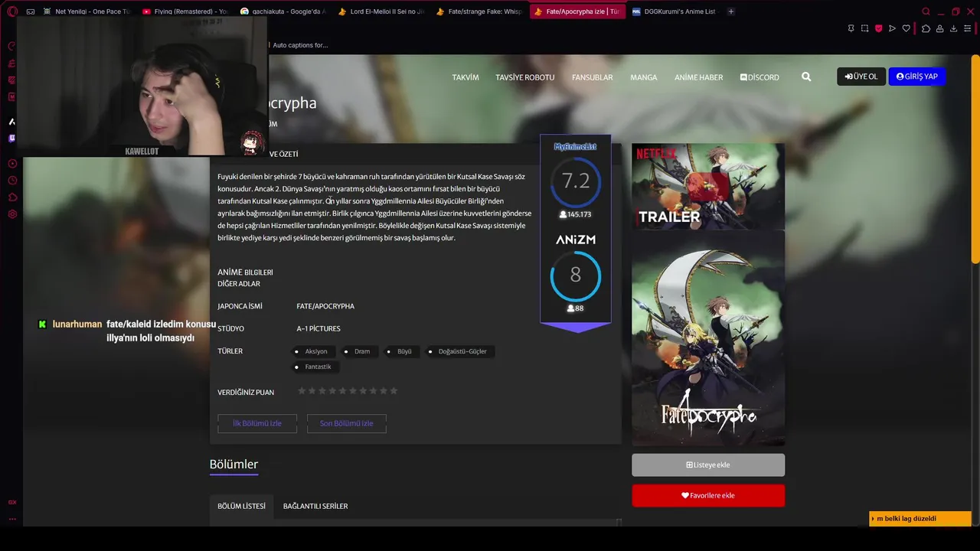This screenshot has width=980, height=551.
Task: Click the MyAnimeList score label
Action: [576, 146]
